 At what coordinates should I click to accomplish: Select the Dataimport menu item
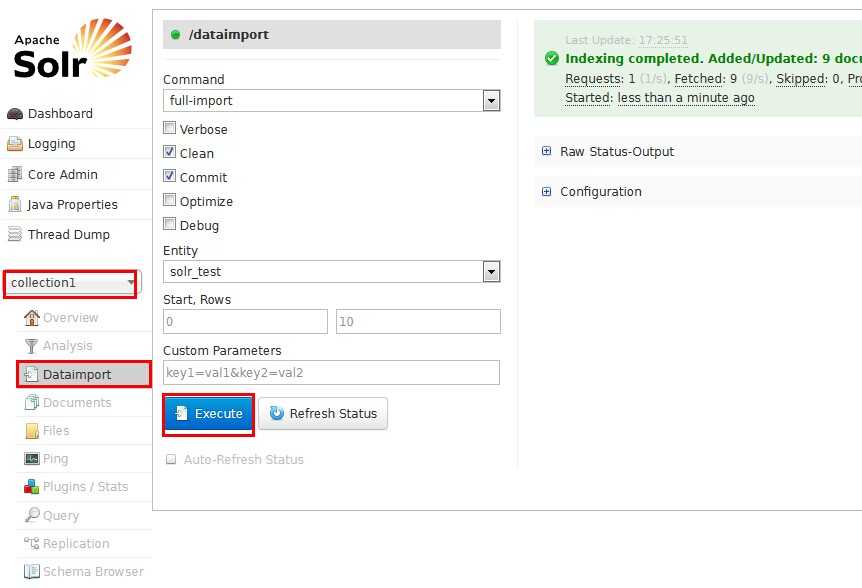tap(84, 374)
